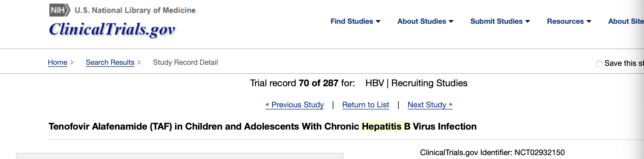The image size is (644, 159).
Task: Go to the Previous Study link
Action: (297, 105)
